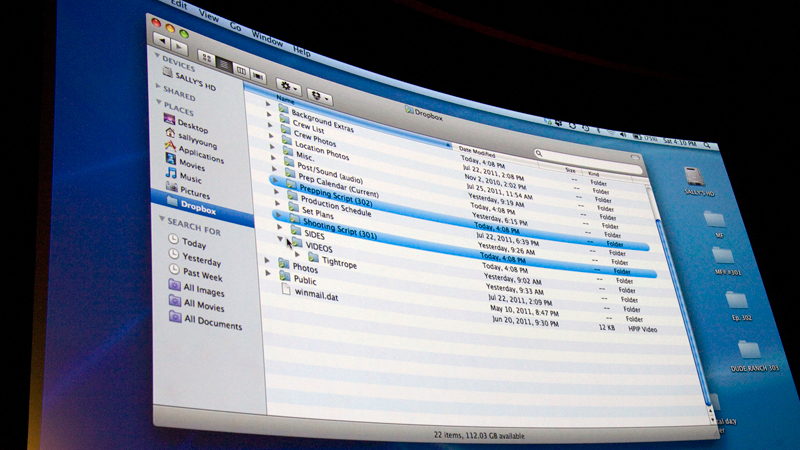
Task: Open the All Movies smart search
Action: [196, 304]
